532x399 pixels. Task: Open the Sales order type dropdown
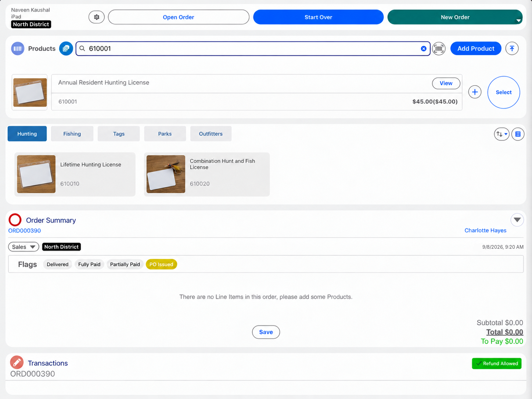[x=24, y=247]
